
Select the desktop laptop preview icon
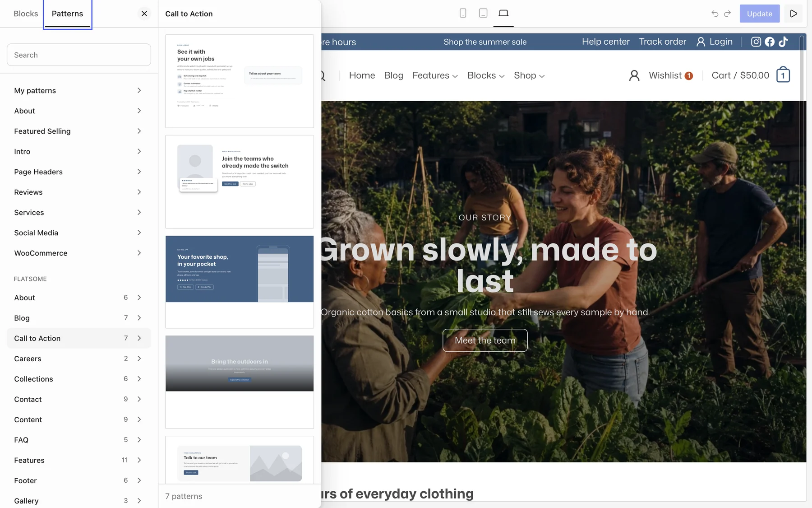click(503, 14)
